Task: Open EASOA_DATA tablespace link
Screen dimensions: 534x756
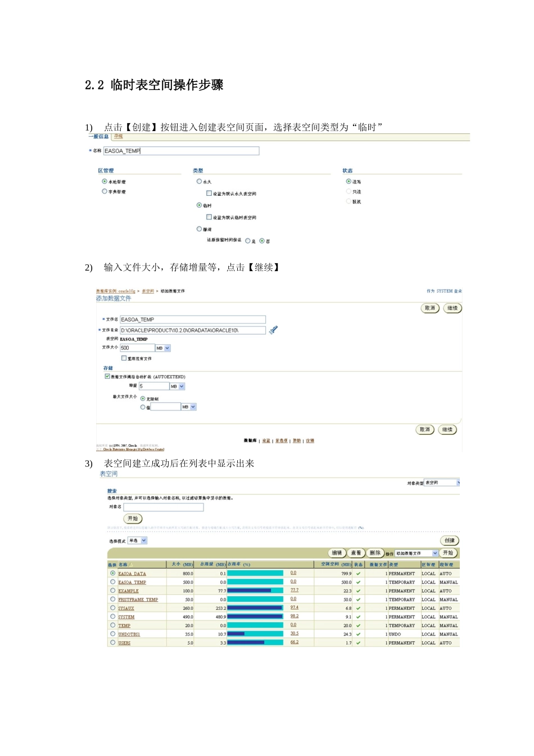Action: (x=132, y=574)
